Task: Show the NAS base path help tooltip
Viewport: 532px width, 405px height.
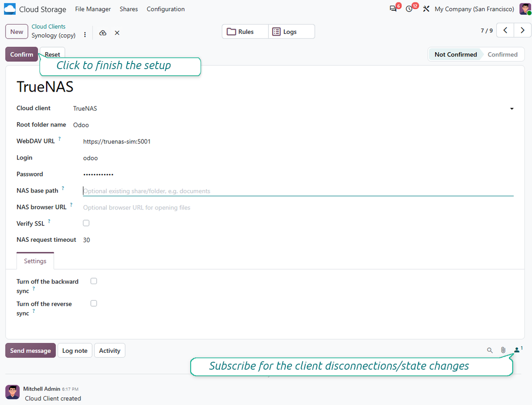Action: (63, 188)
